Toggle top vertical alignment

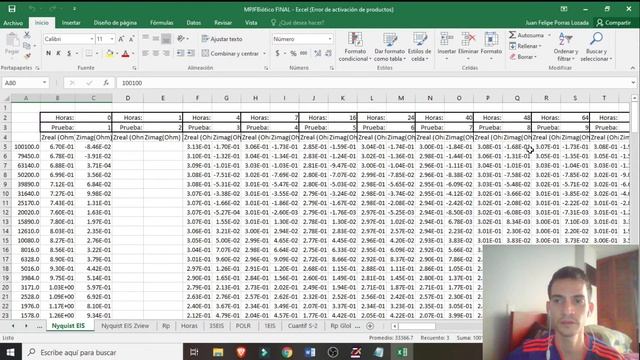(146, 39)
